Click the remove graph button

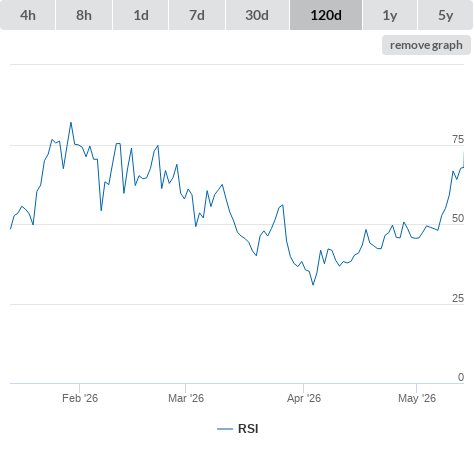point(426,45)
